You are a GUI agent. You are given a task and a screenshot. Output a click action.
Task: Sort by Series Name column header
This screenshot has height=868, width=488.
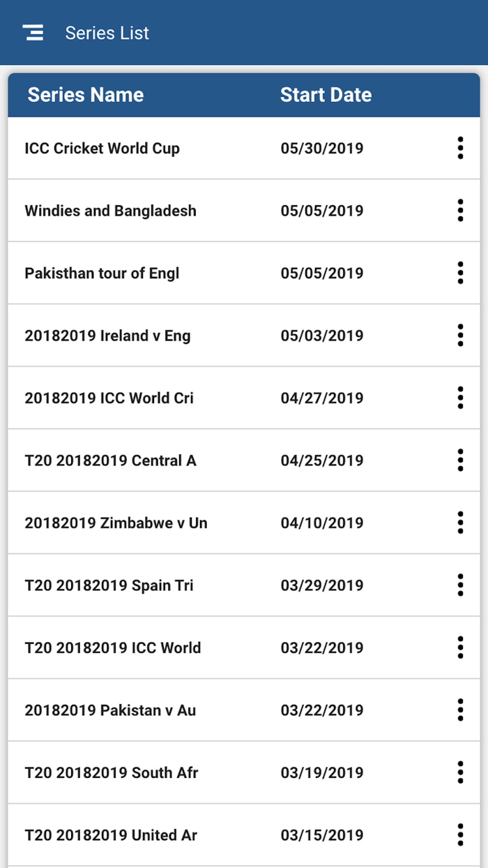point(86,95)
